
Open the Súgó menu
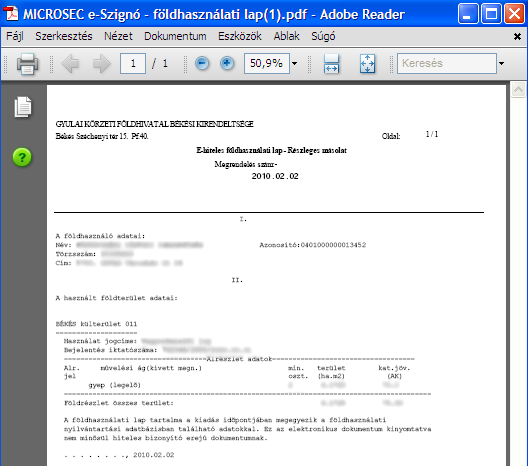pyautogui.click(x=323, y=36)
